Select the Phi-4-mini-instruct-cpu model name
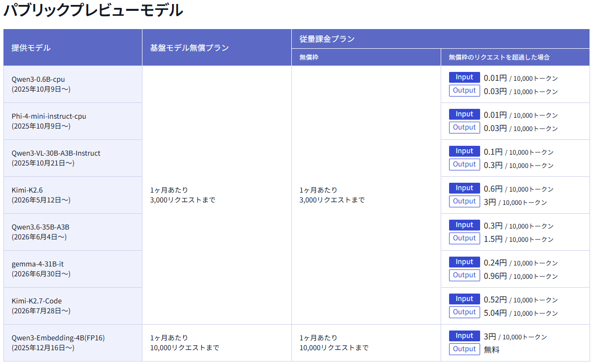 coord(49,116)
